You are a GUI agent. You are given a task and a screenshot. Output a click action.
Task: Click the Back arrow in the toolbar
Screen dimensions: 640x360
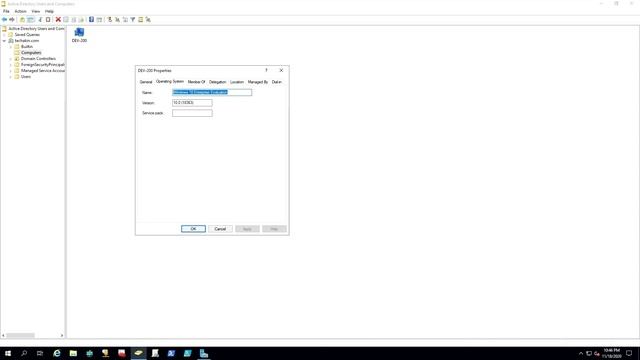4,20
